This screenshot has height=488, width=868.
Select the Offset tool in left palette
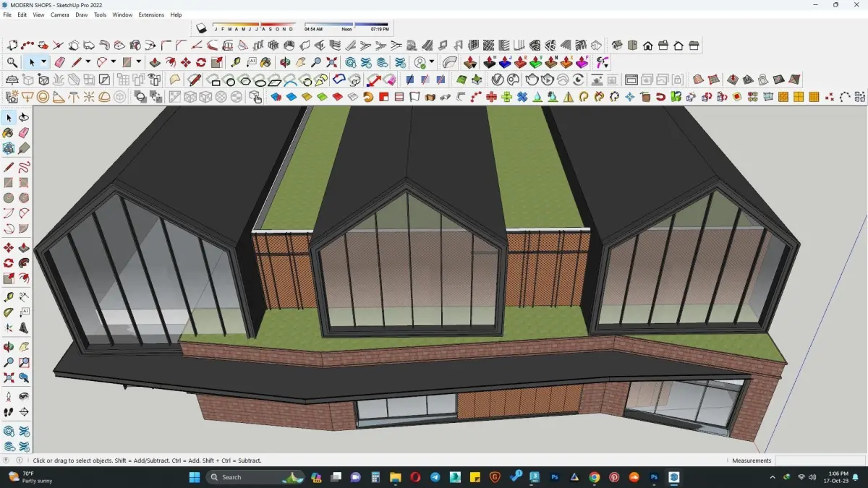(24, 278)
